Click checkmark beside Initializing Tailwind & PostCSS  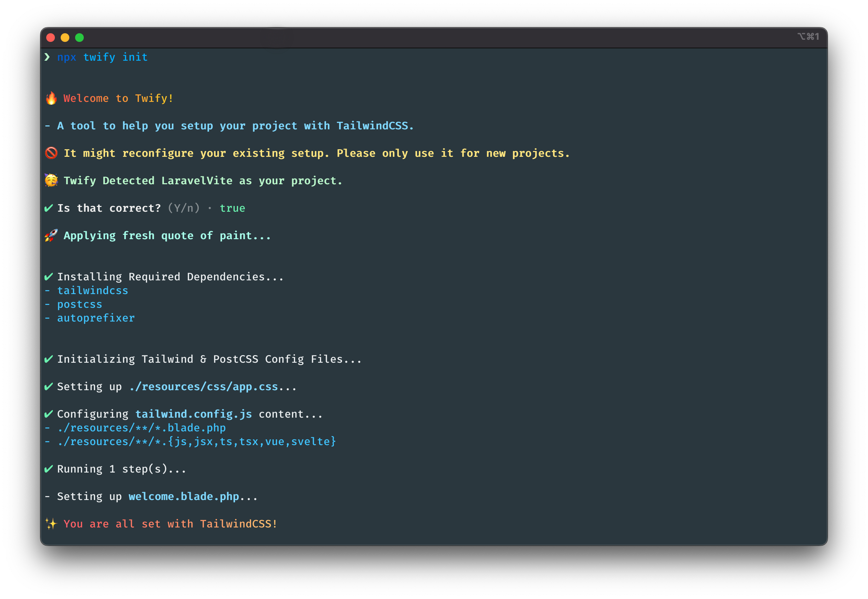click(x=48, y=359)
